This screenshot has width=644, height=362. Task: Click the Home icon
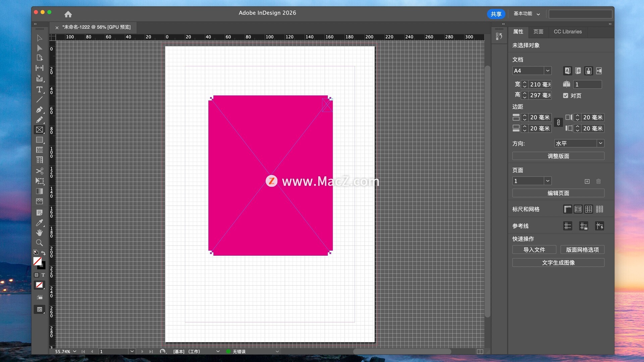coord(68,14)
